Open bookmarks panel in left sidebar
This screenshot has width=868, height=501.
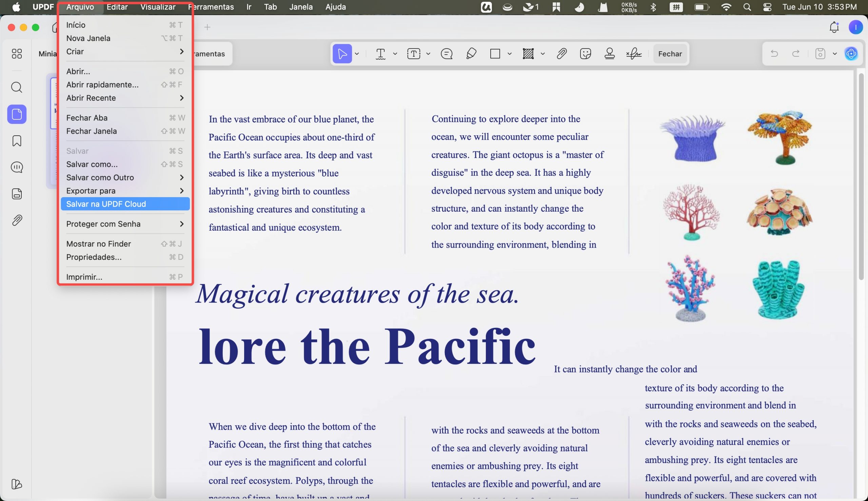pyautogui.click(x=17, y=141)
